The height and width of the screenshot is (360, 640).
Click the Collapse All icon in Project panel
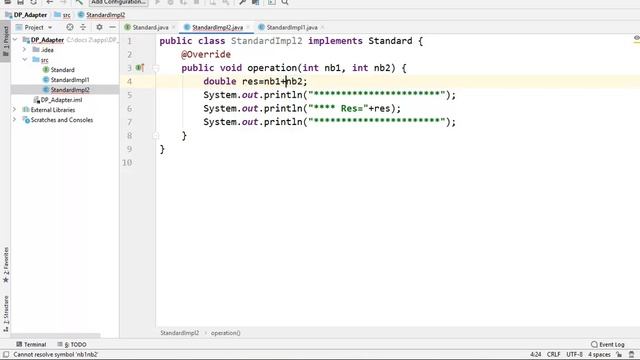click(83, 27)
